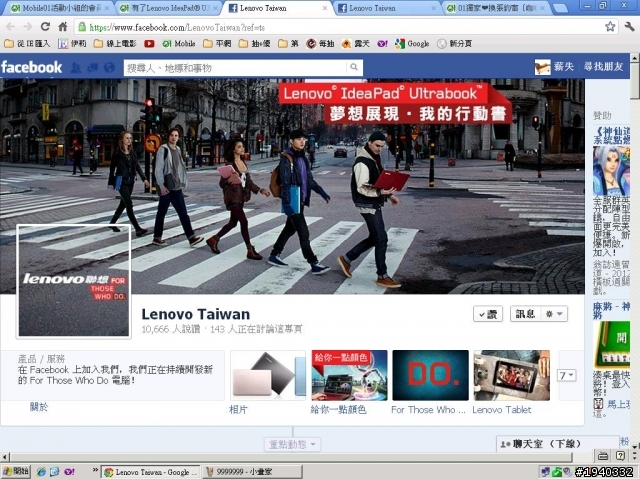Open the 從 IE 匯入 bookmarks folder
Viewport: 640px width, 480px height.
click(x=27, y=44)
